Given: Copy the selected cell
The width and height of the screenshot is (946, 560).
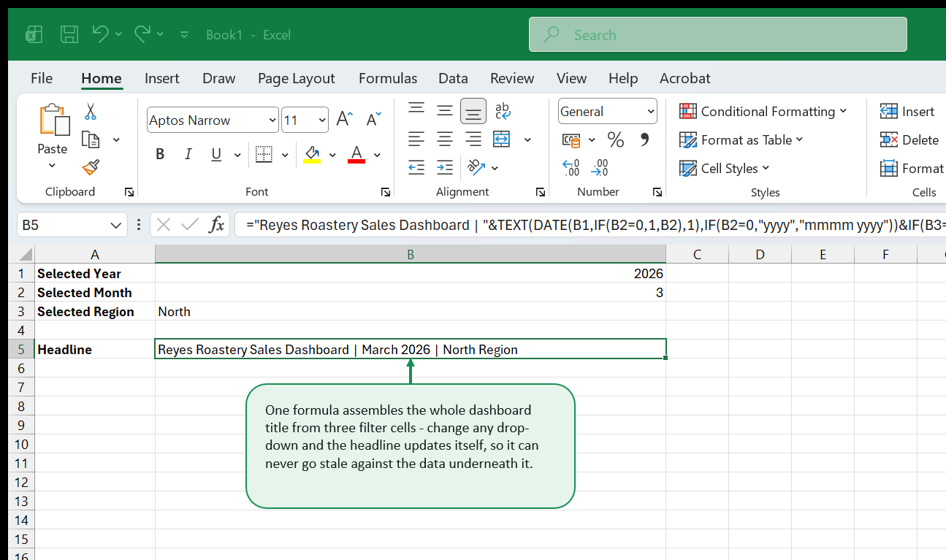Looking at the screenshot, I should [x=91, y=139].
